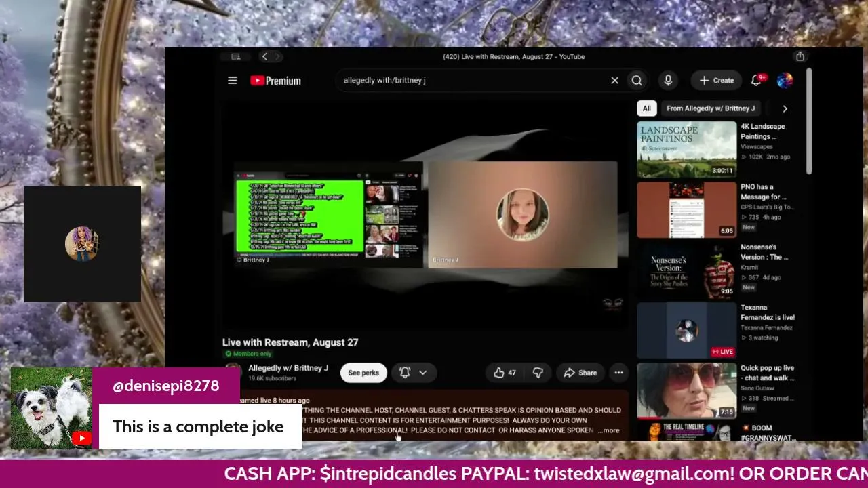868x488 pixels.
Task: Click the 'PNO has a Message for ...' title
Action: [764, 192]
